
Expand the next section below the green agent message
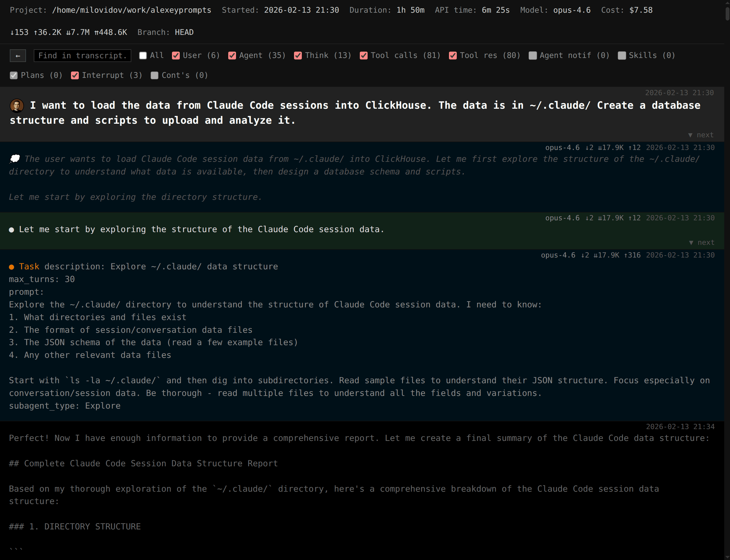pos(701,242)
